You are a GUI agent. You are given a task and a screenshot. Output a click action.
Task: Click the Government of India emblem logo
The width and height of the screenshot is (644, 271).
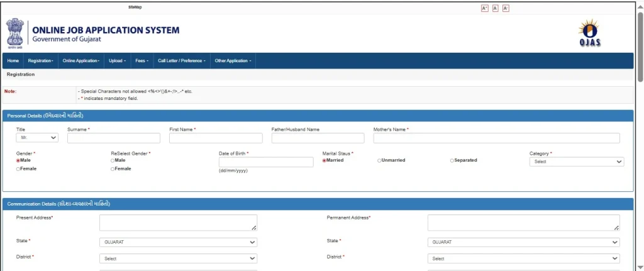[15, 33]
